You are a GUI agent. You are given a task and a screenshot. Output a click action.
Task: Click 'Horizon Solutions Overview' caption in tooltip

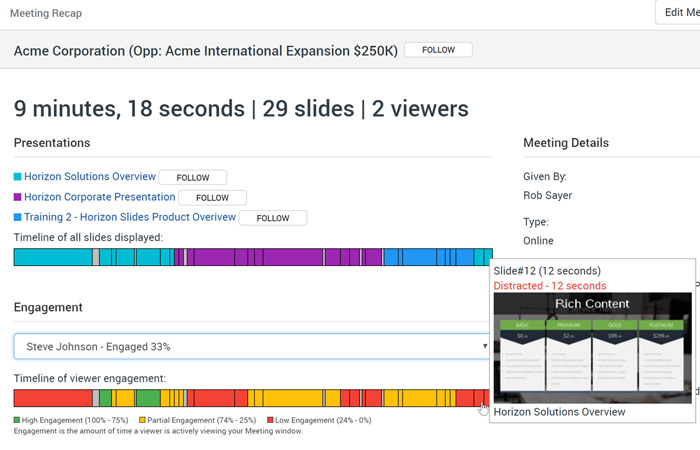(x=559, y=412)
